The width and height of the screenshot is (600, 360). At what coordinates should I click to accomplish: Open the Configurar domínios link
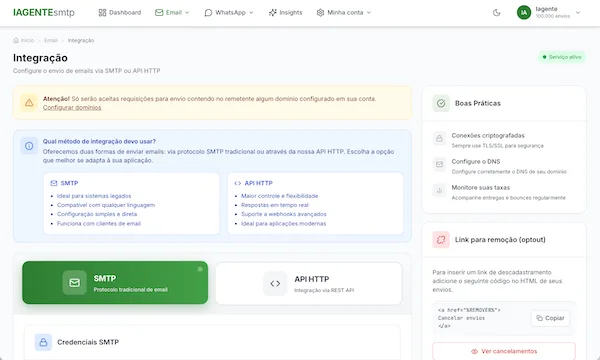(x=72, y=108)
